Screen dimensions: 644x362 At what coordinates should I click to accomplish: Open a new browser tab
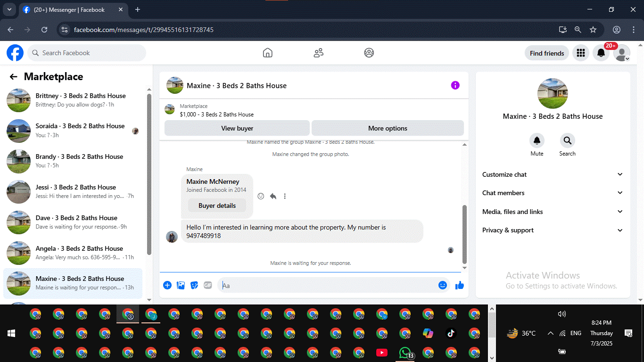tap(138, 9)
